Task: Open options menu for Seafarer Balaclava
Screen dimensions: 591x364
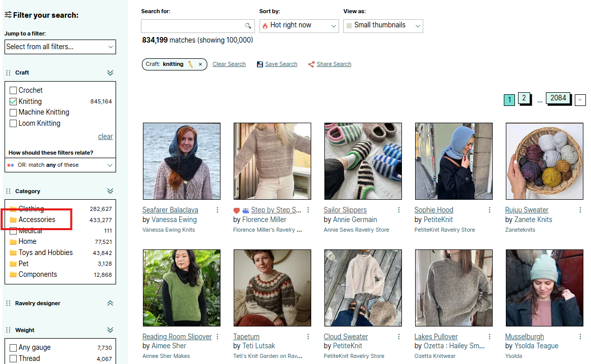Action: [x=217, y=210]
